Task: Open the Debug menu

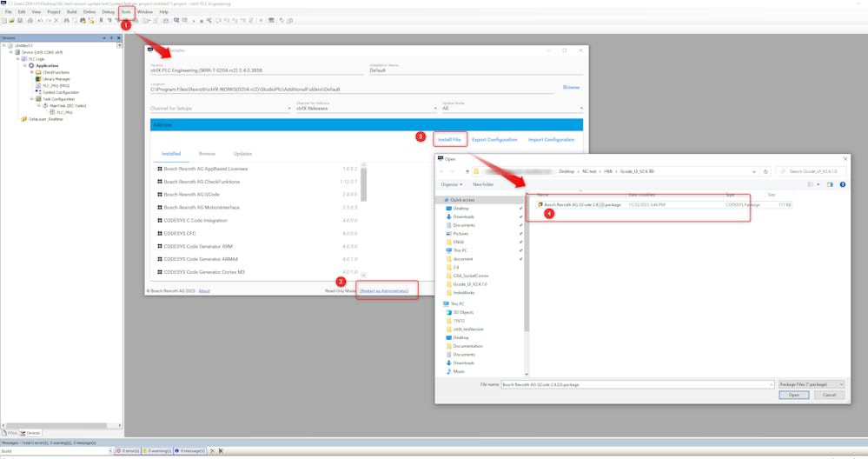Action: pyautogui.click(x=108, y=11)
